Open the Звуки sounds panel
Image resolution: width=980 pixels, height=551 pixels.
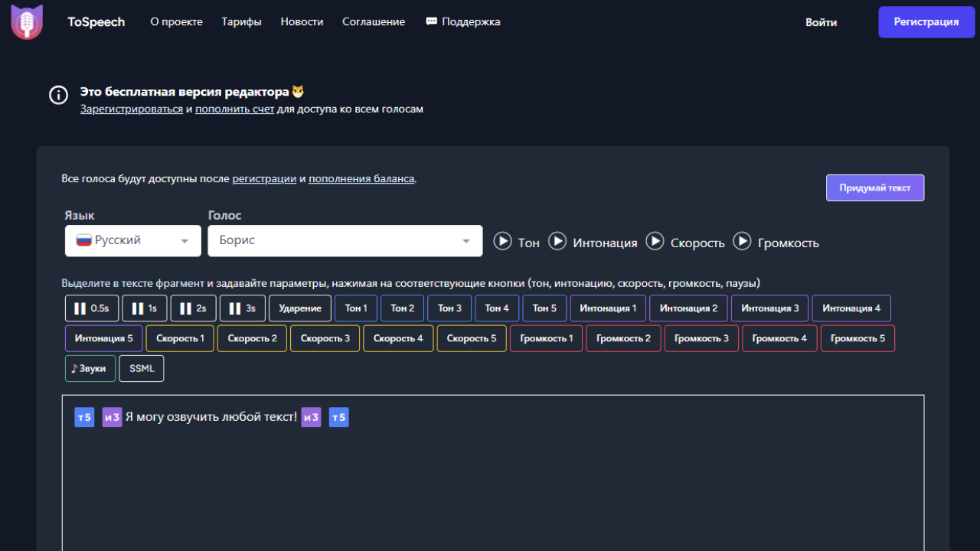[x=90, y=368]
